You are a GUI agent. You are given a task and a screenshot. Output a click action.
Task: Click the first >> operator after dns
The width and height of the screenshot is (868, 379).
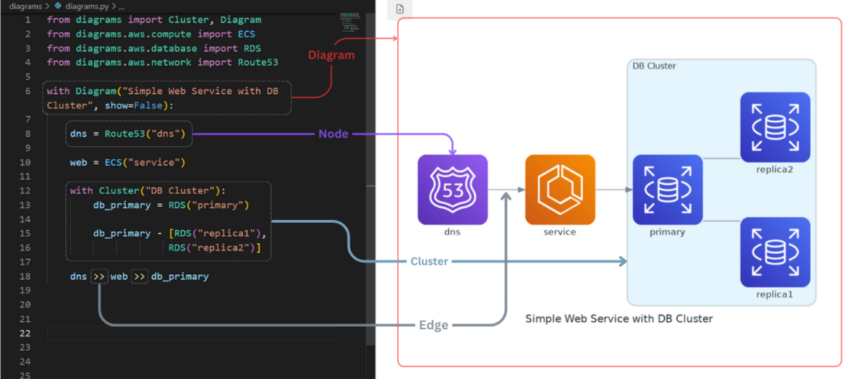pos(99,276)
